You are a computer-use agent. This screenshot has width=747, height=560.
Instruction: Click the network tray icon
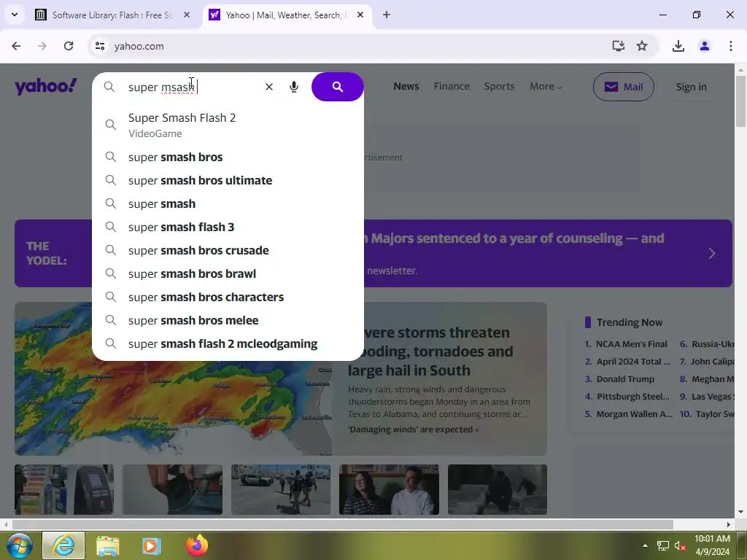pos(662,546)
